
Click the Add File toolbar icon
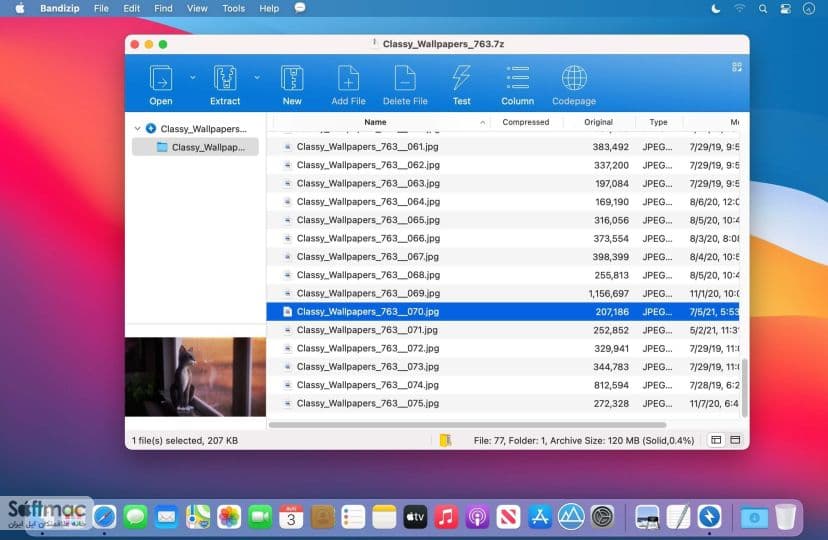[349, 78]
